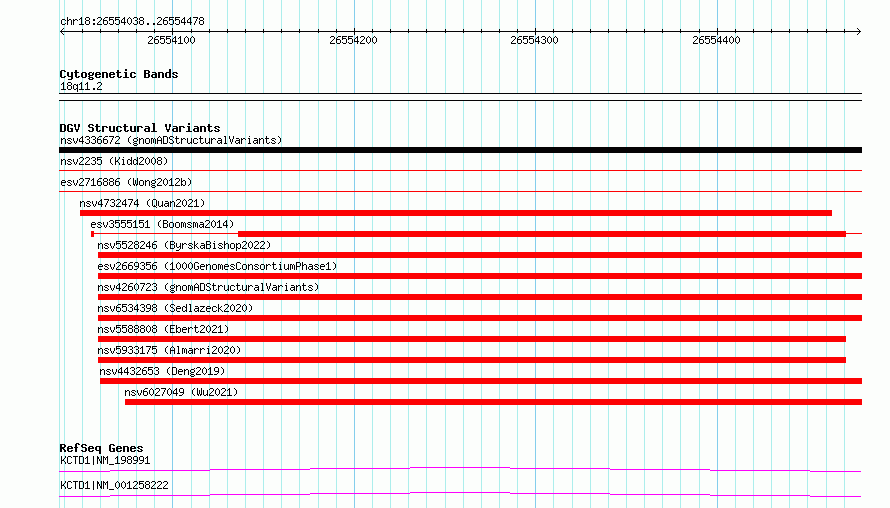Click ruler position 26554100

click(171, 40)
